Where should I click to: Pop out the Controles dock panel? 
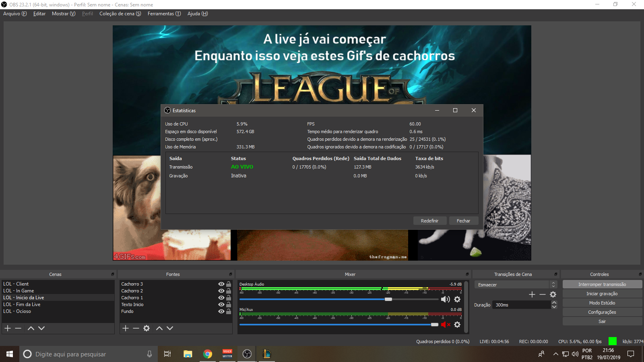[640, 274]
